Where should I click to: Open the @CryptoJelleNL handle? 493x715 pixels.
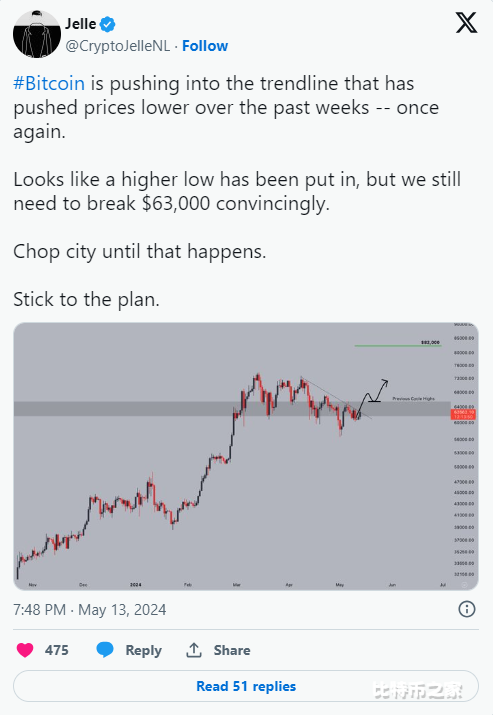point(118,46)
